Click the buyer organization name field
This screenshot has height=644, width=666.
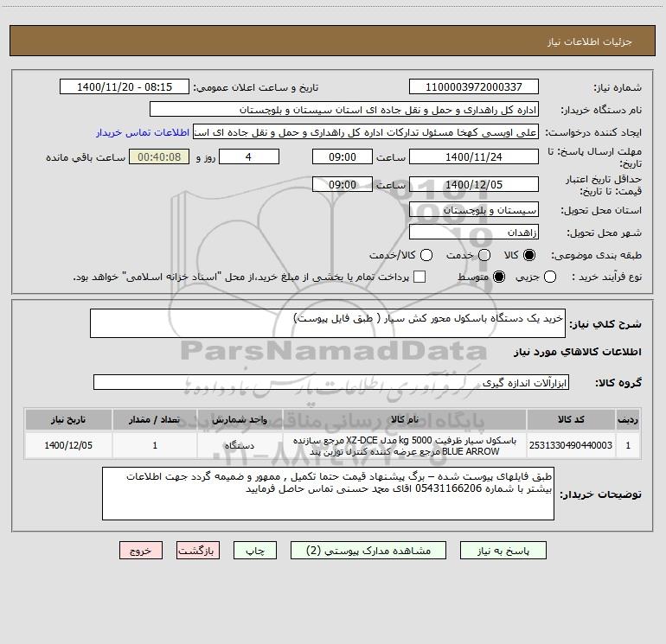click(x=344, y=109)
